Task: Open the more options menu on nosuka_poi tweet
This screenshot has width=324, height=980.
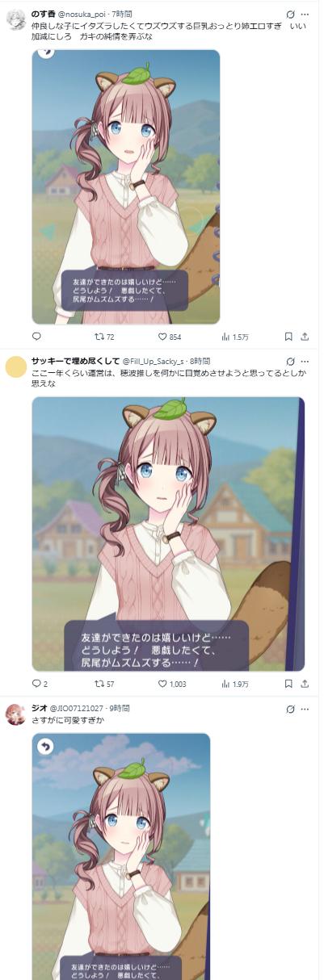Action: tap(305, 15)
